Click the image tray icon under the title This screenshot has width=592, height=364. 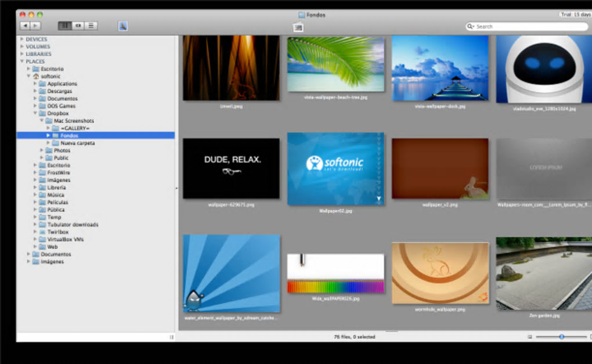coord(298,27)
